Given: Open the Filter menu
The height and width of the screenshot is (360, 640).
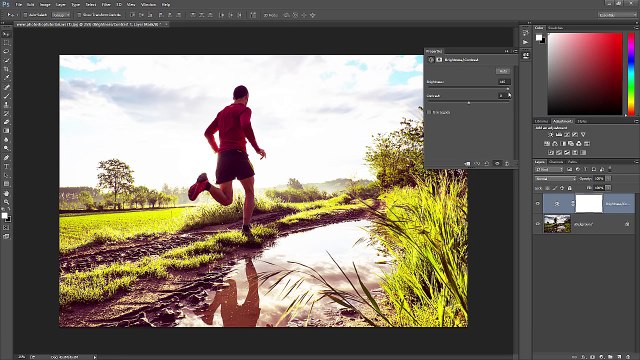Looking at the screenshot, I should coord(106,4).
